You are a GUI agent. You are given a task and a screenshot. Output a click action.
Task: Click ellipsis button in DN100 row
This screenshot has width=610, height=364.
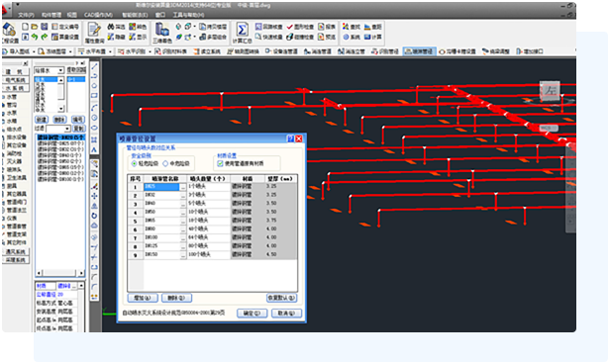183,238
